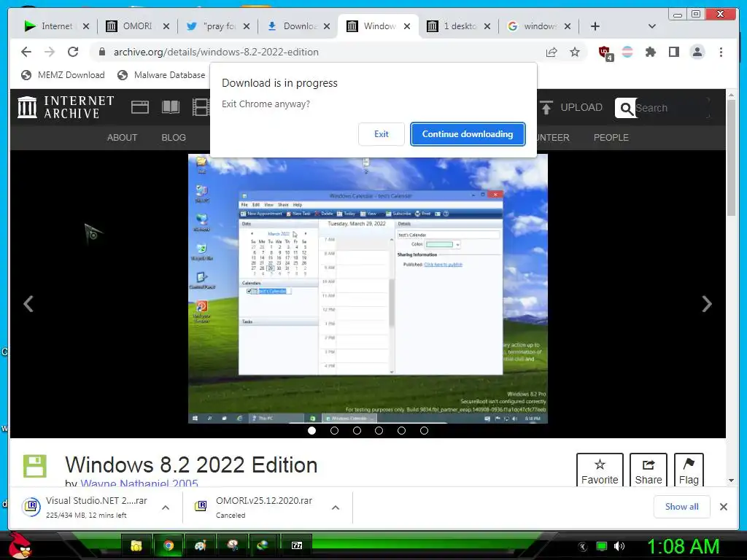Open the Archive video film icon
Image resolution: width=747 pixels, height=560 pixels.
click(x=201, y=107)
